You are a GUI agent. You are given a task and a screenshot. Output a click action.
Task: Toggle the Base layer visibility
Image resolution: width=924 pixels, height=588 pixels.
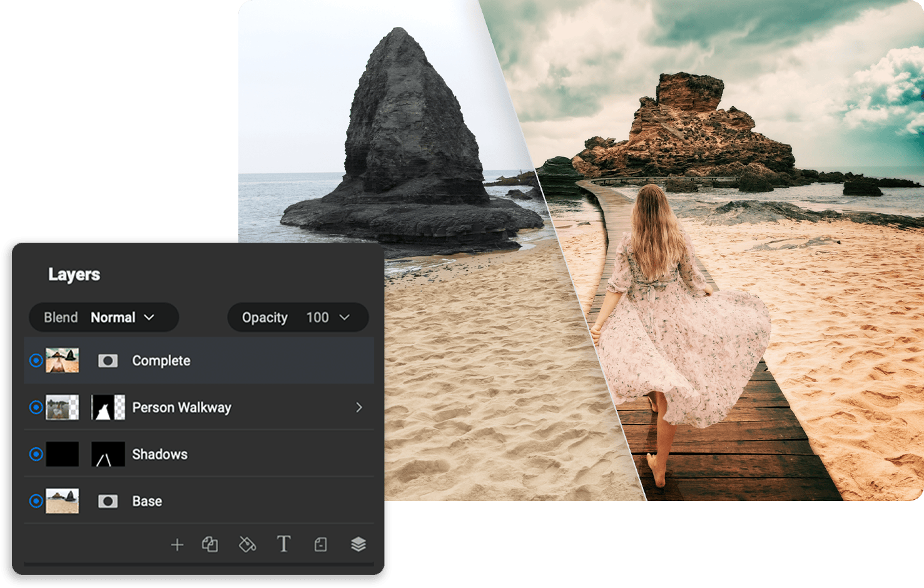(x=36, y=501)
